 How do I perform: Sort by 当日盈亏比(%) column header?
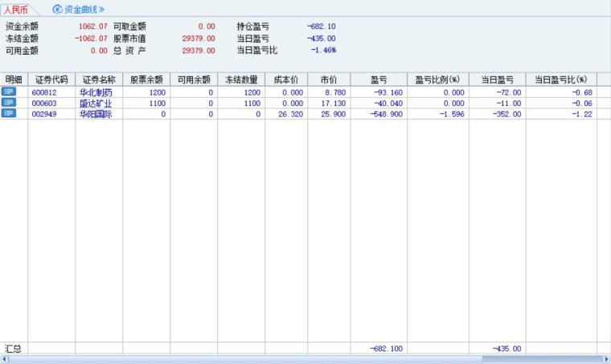point(560,80)
